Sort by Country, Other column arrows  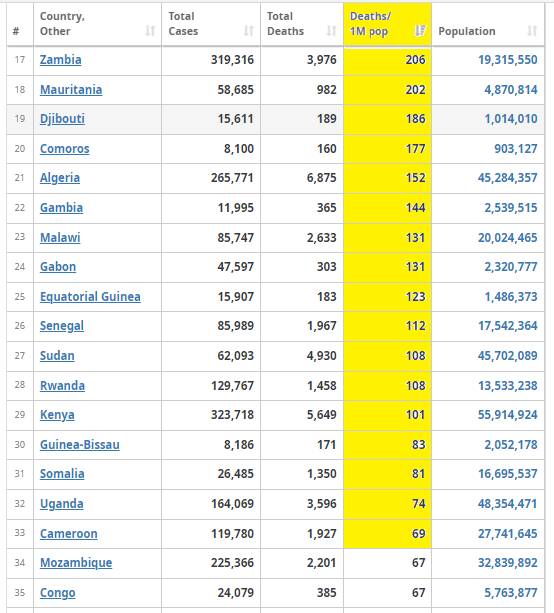[151, 31]
